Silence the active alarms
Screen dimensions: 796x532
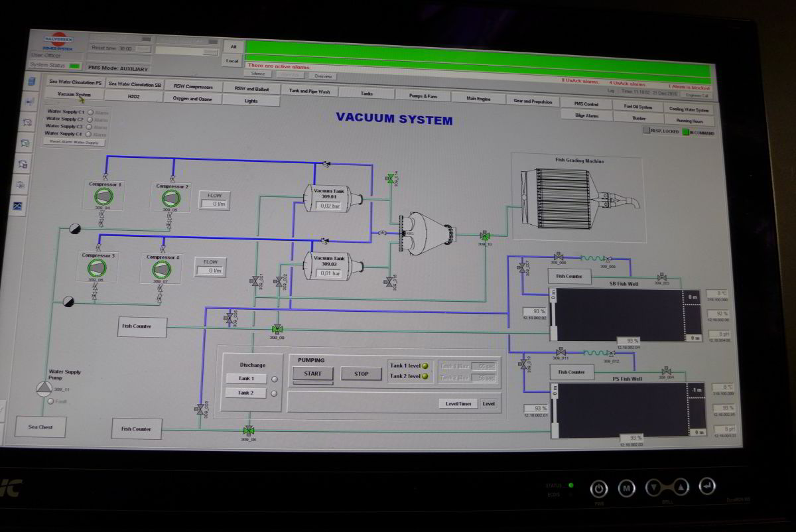click(x=258, y=74)
